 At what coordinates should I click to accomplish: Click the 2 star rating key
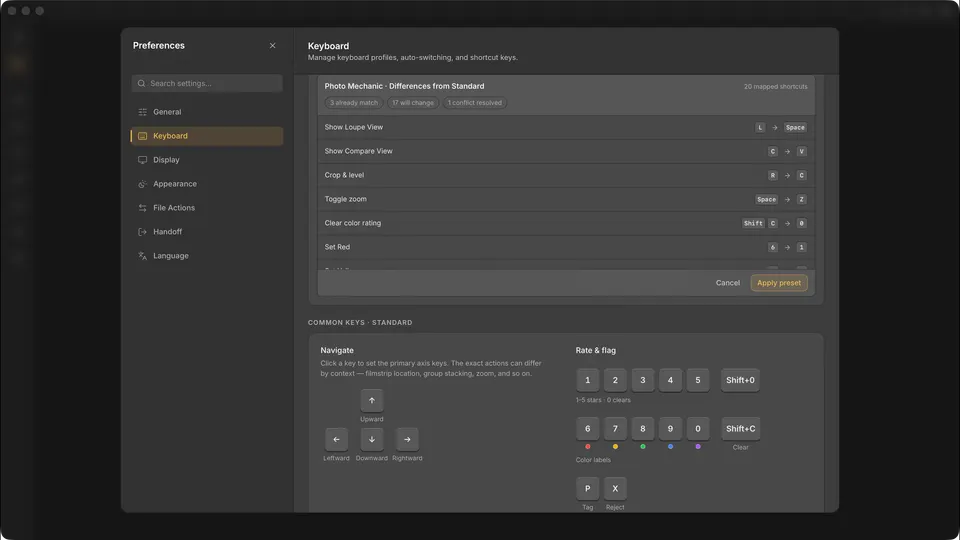615,380
